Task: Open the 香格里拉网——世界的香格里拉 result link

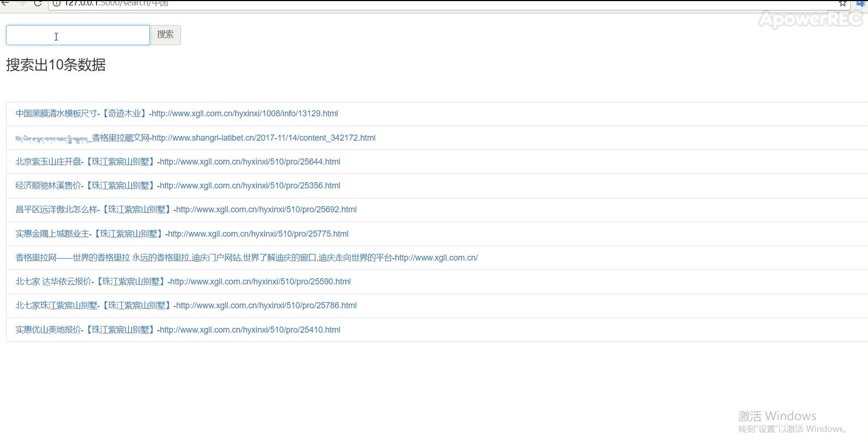Action: click(247, 258)
